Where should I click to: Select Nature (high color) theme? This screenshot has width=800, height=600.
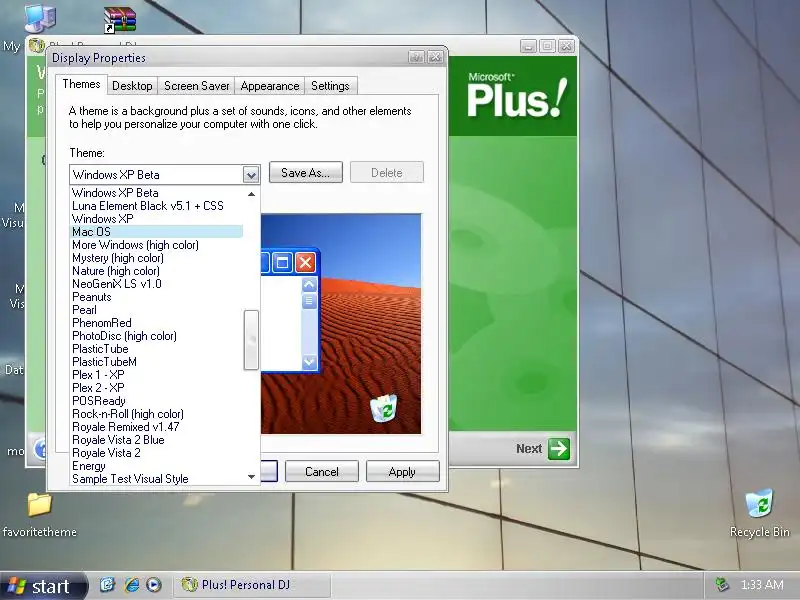156,271
